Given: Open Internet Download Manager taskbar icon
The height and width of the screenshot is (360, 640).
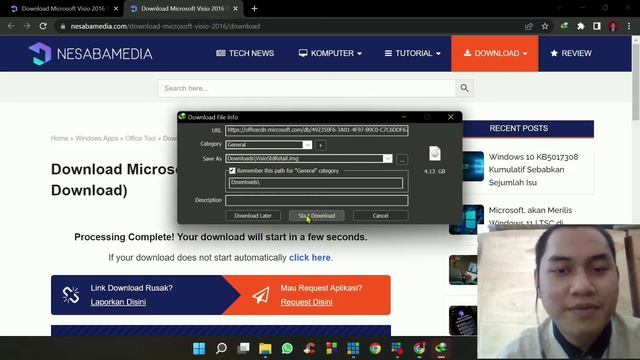Looking at the screenshot, I should point(441,348).
